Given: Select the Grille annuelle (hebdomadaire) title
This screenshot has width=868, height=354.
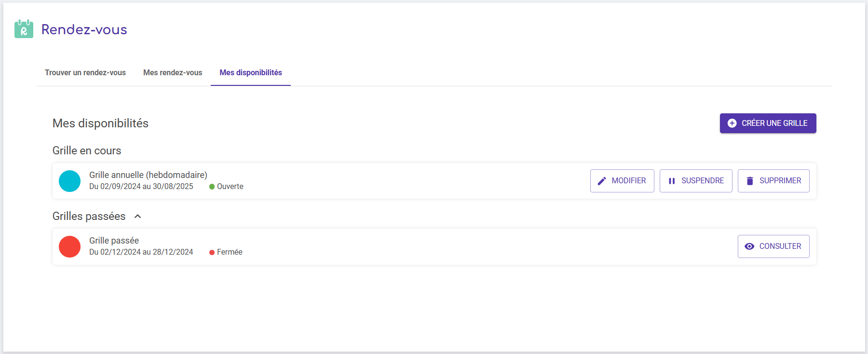Looking at the screenshot, I should point(148,175).
